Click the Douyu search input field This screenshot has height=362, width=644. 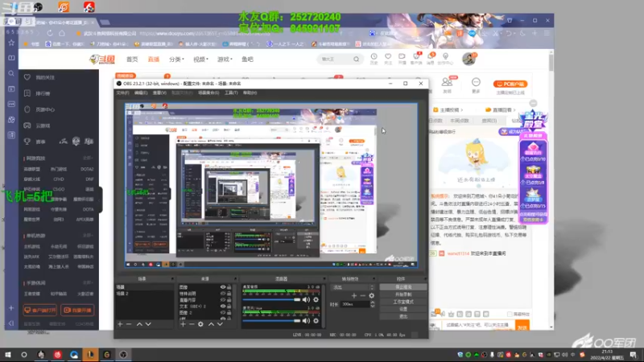coord(335,59)
